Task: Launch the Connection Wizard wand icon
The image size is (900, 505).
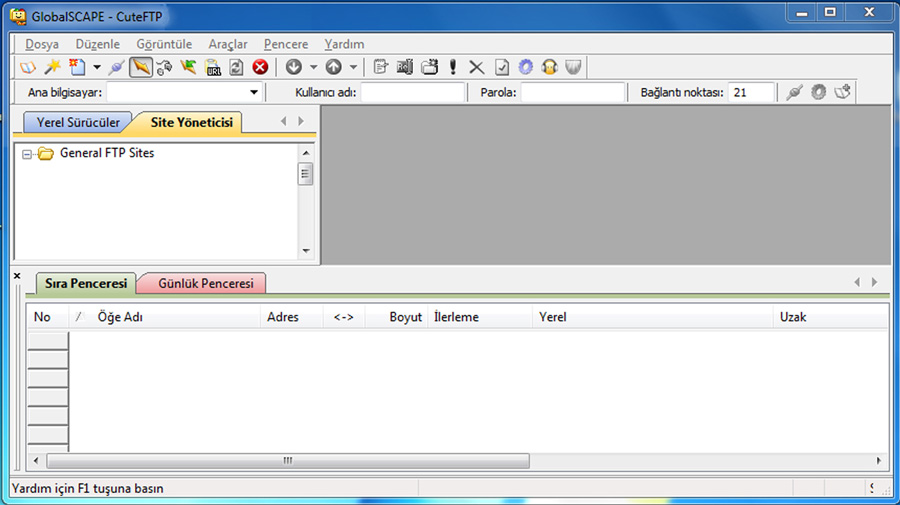Action: coord(52,67)
